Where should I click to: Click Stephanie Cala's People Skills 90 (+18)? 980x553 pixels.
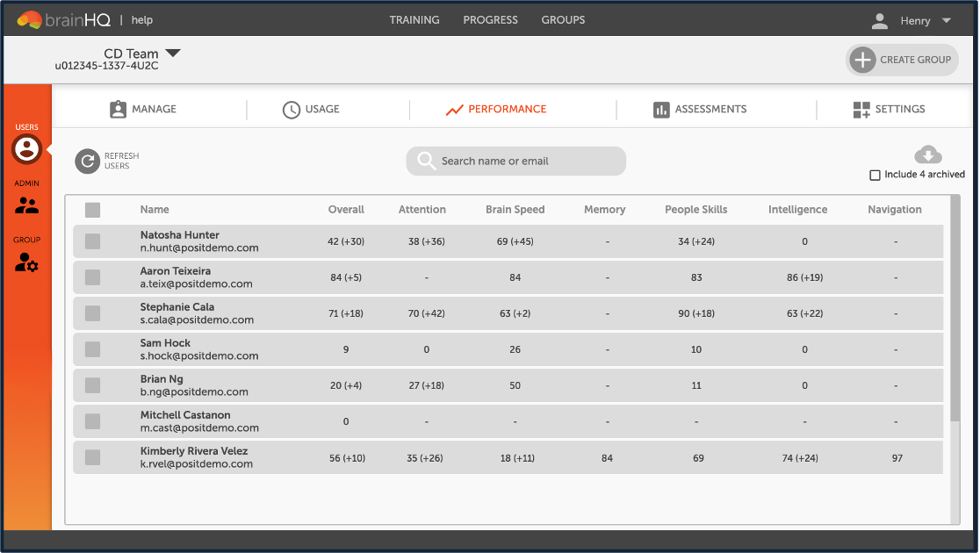(x=696, y=313)
